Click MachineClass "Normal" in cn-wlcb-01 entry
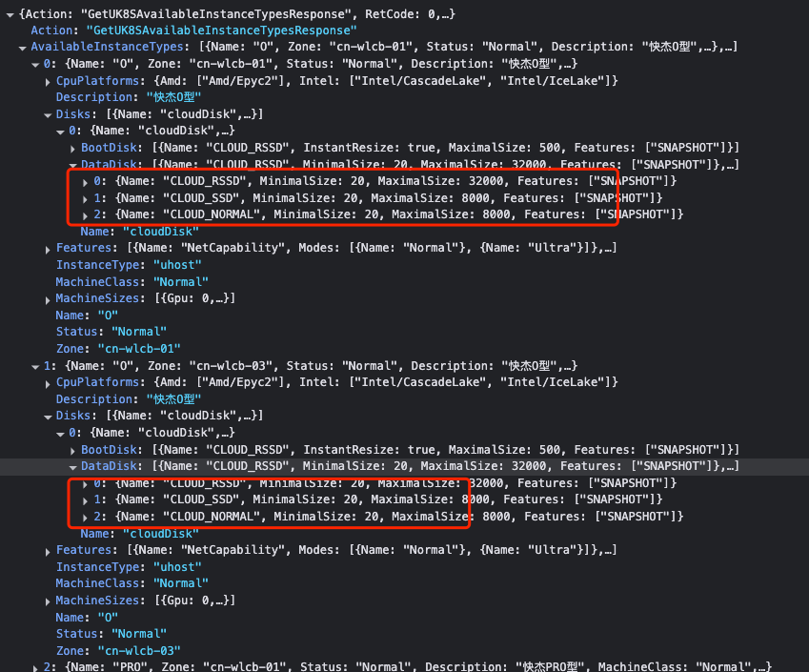The image size is (809, 672). pyautogui.click(x=132, y=282)
